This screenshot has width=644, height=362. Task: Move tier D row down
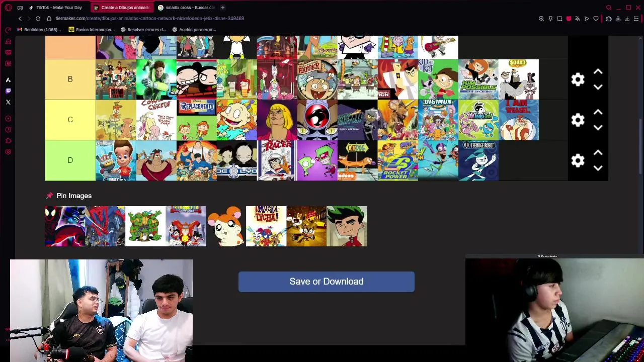click(x=598, y=168)
